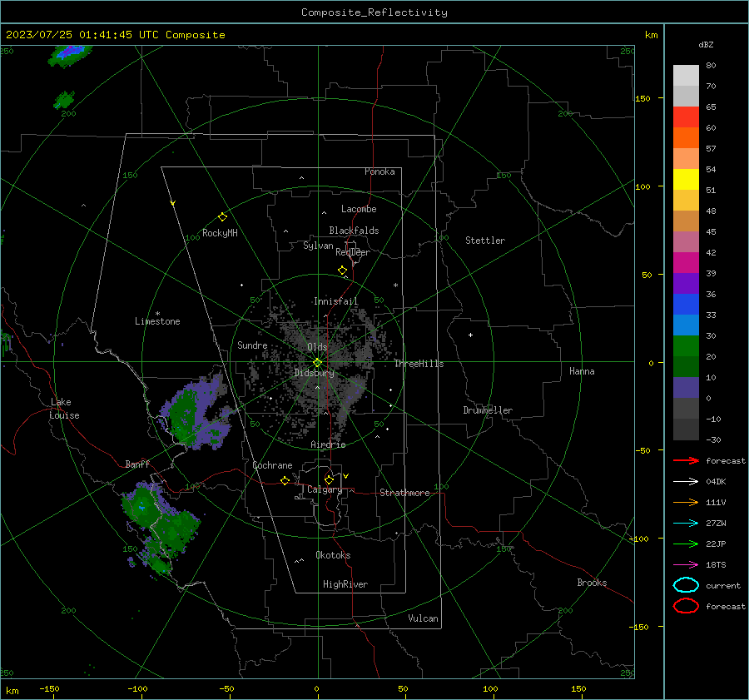Click blue-cored echo at top-left of map
749x700 pixels.
(70, 54)
